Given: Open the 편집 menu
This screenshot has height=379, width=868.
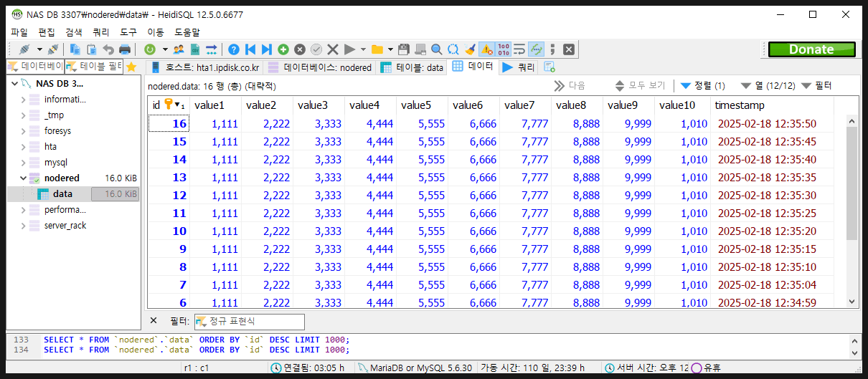Looking at the screenshot, I should pos(47,32).
